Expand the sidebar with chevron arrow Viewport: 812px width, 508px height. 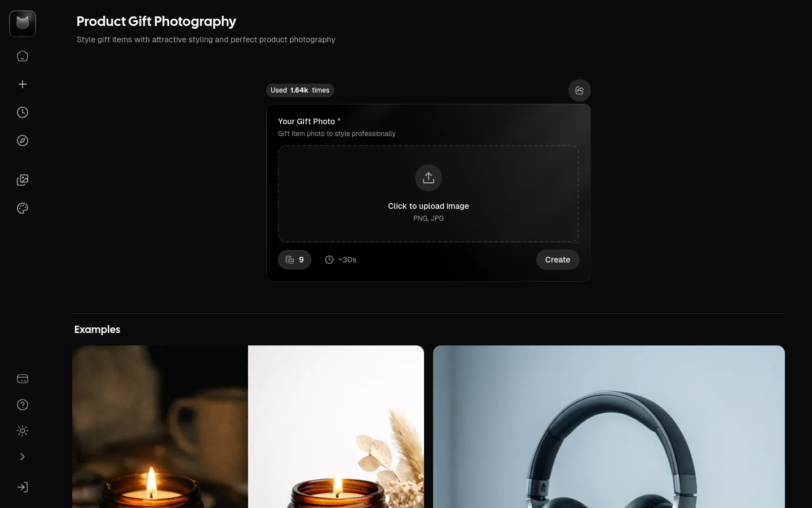click(x=23, y=457)
